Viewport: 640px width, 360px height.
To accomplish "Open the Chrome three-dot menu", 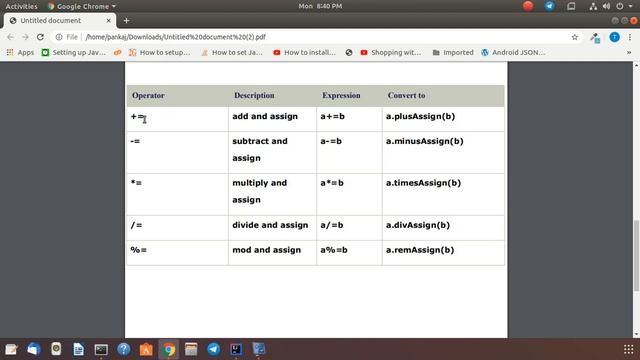I will [630, 37].
